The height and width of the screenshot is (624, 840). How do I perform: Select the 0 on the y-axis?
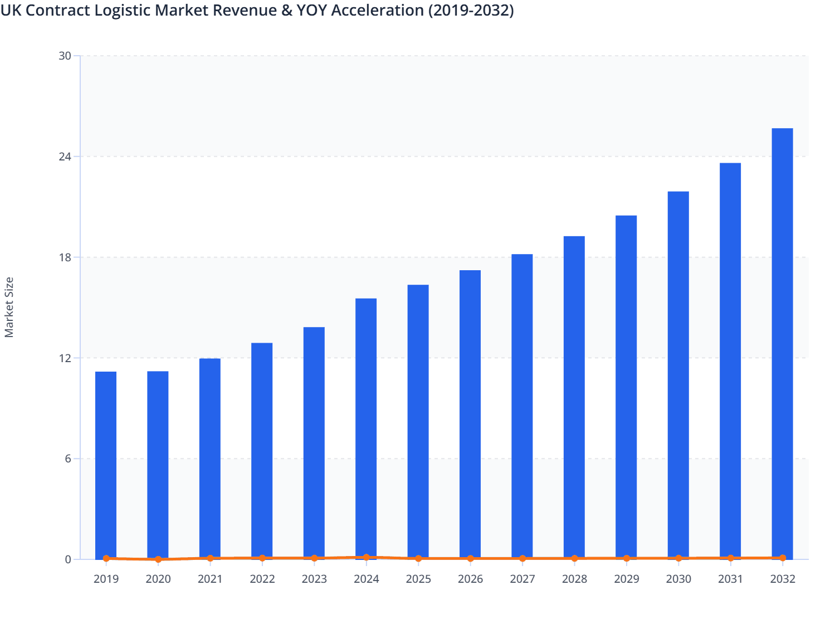coord(69,558)
